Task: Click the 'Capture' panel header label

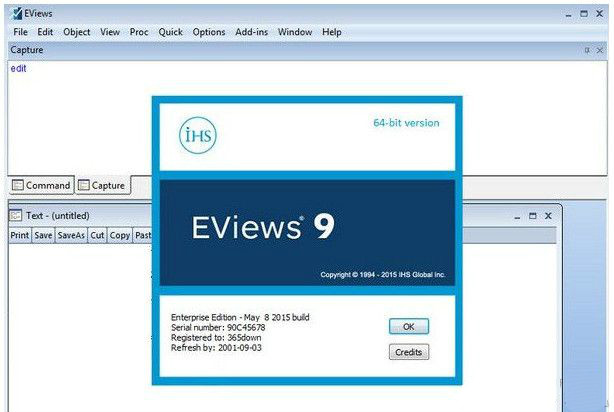Action: click(27, 50)
